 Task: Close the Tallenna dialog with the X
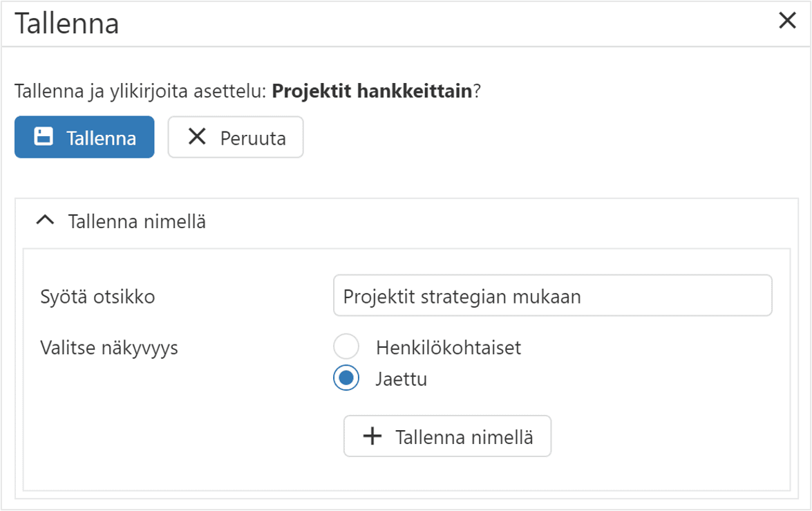tap(787, 21)
